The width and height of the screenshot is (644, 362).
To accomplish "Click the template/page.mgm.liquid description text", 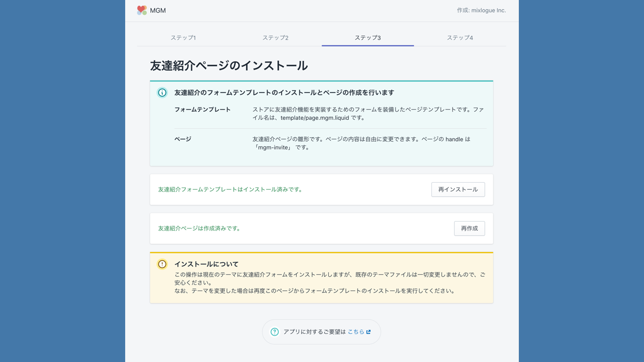I will click(x=368, y=113).
